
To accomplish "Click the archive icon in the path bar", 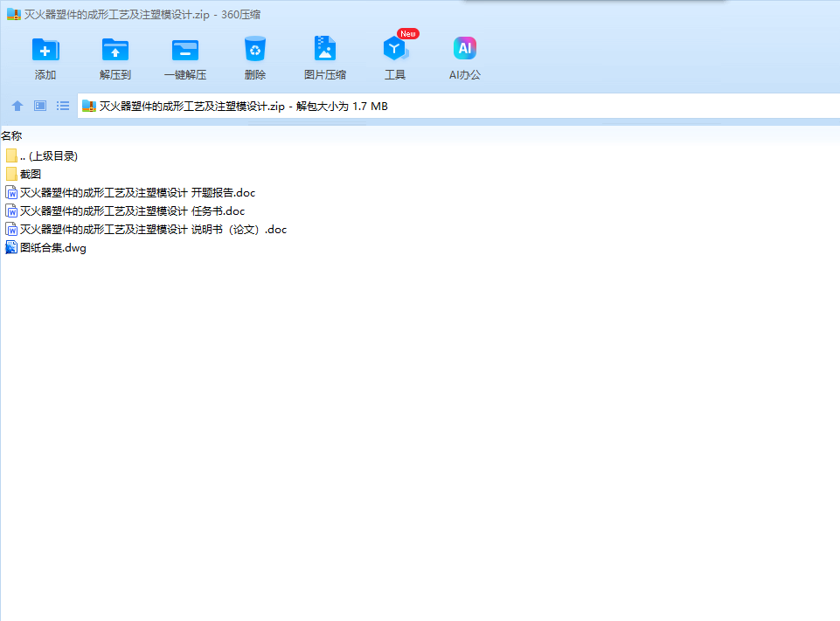I will 89,106.
